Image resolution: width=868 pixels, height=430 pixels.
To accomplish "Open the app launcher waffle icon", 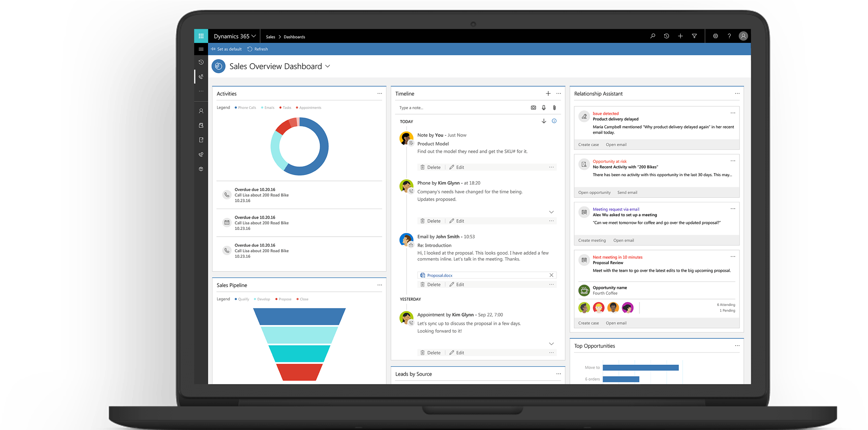I will pyautogui.click(x=201, y=36).
